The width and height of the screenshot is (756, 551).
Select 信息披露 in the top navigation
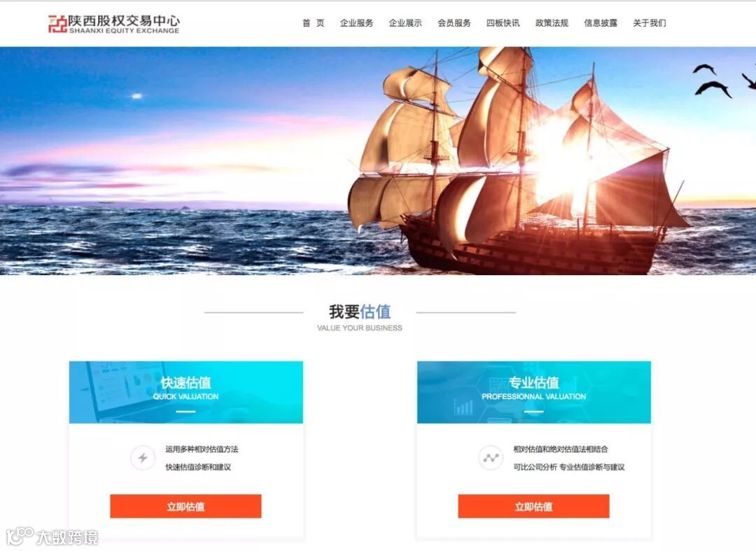pyautogui.click(x=601, y=23)
